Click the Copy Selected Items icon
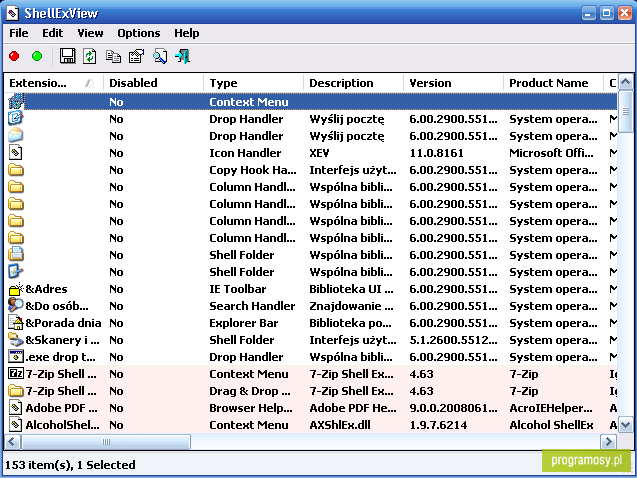The height and width of the screenshot is (478, 637). (113, 56)
